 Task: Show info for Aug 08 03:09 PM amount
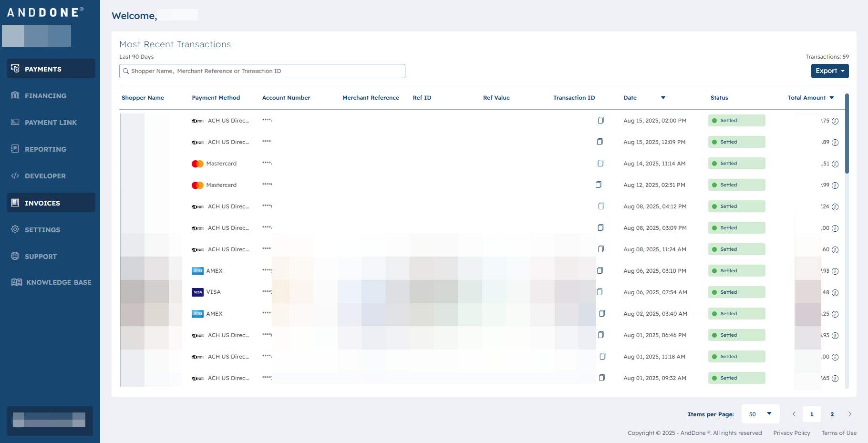point(835,228)
